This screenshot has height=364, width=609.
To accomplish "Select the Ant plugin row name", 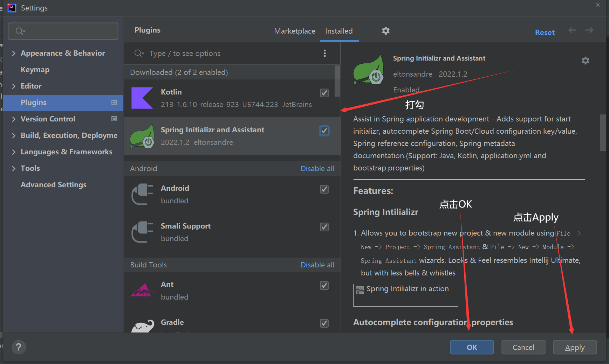I will pyautogui.click(x=167, y=285).
